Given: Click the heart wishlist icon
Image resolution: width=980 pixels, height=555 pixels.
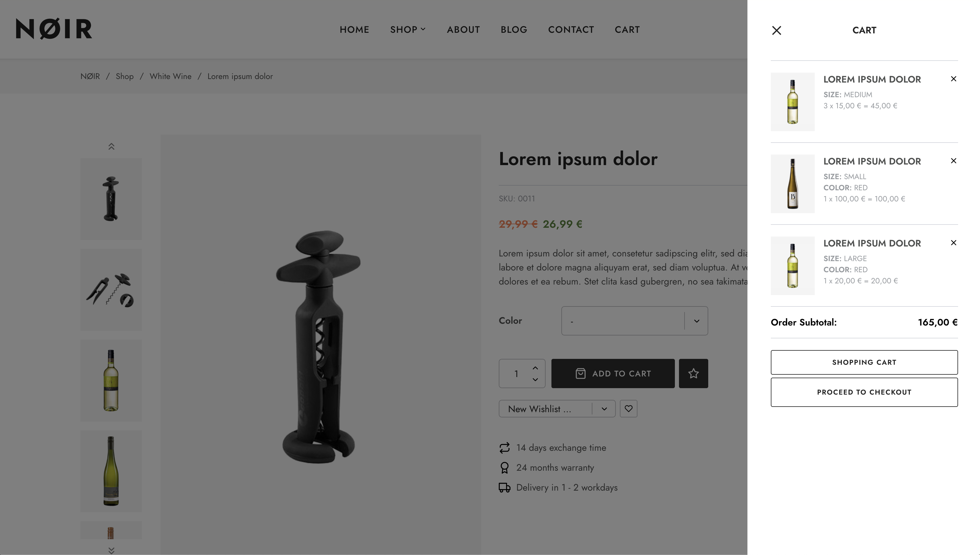Looking at the screenshot, I should [628, 409].
